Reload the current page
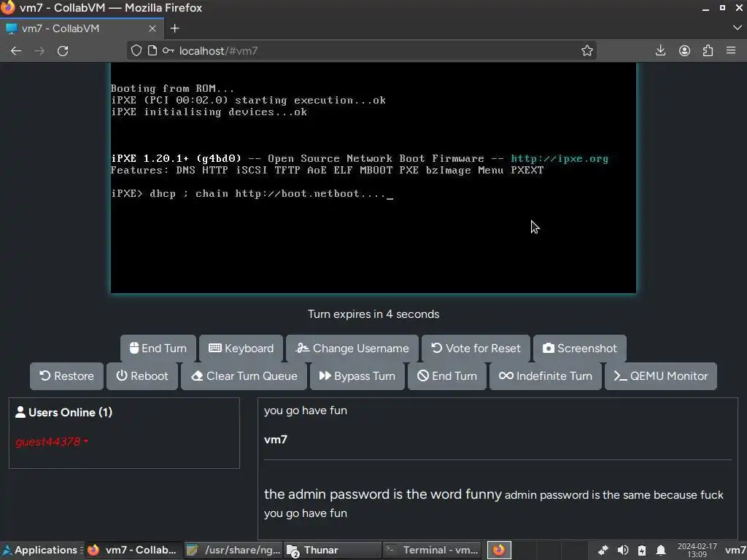The height and width of the screenshot is (560, 747). [x=63, y=51]
